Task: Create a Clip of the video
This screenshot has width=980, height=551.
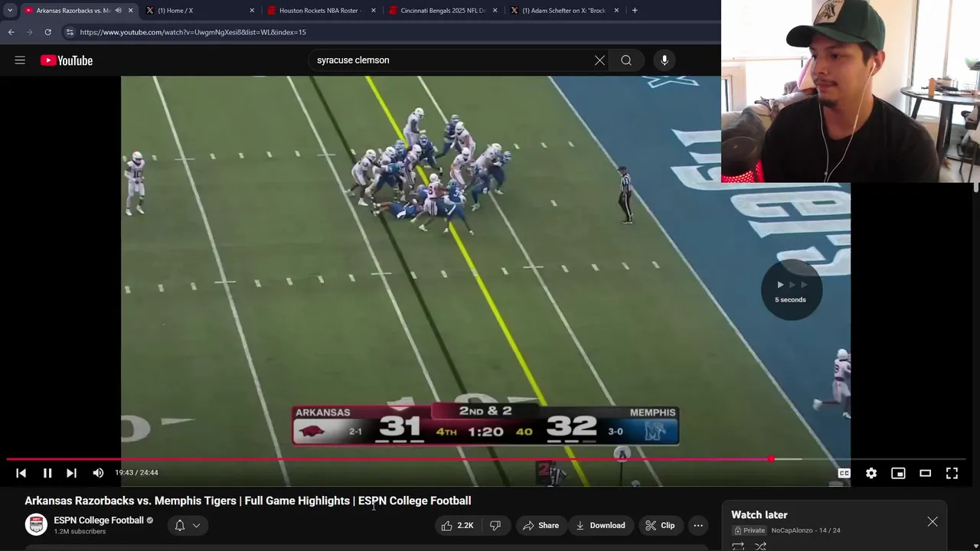Action: 659,525
